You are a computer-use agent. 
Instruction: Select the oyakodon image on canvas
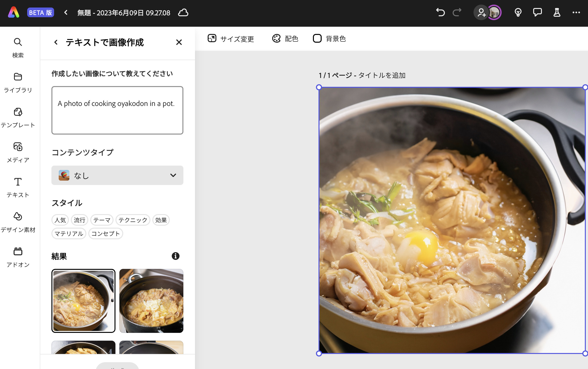[452, 220]
